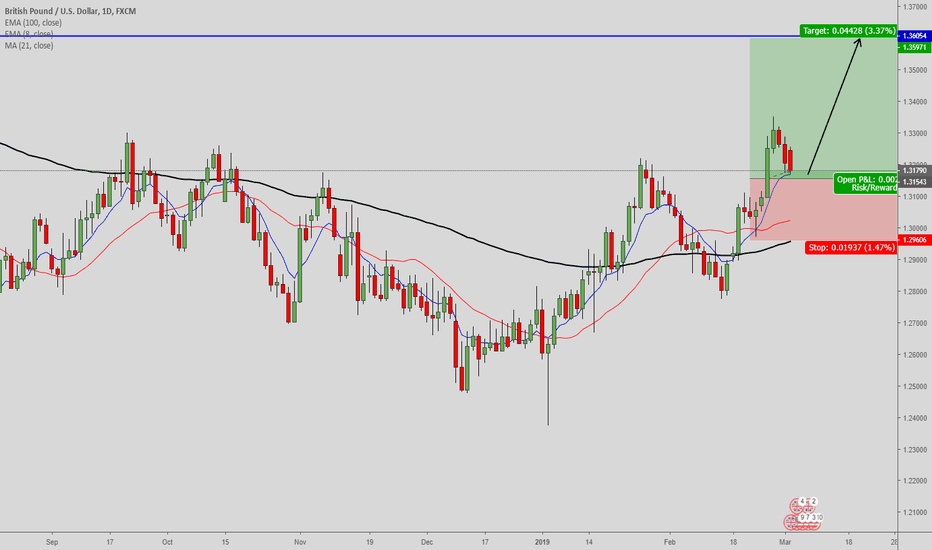This screenshot has width=932, height=550.
Task: Click the Sep label on the time axis
Action: (52, 542)
